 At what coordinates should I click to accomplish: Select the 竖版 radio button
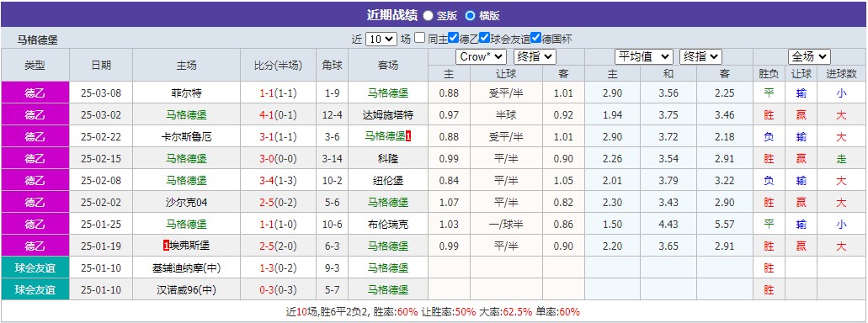point(429,15)
